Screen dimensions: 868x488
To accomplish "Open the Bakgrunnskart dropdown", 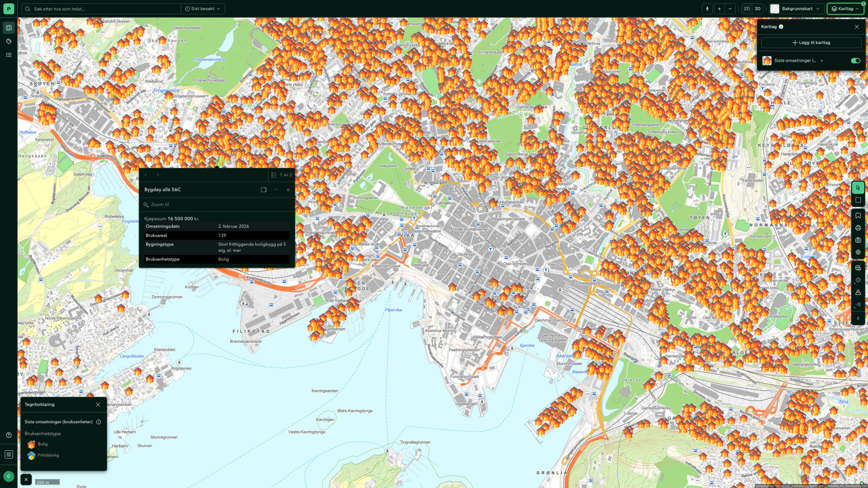I will pyautogui.click(x=796, y=9).
